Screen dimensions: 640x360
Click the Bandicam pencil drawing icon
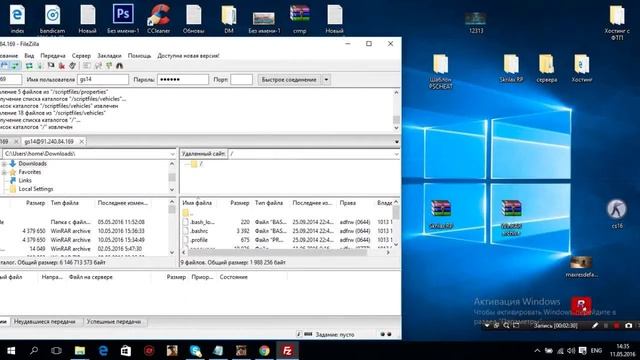click(595, 325)
